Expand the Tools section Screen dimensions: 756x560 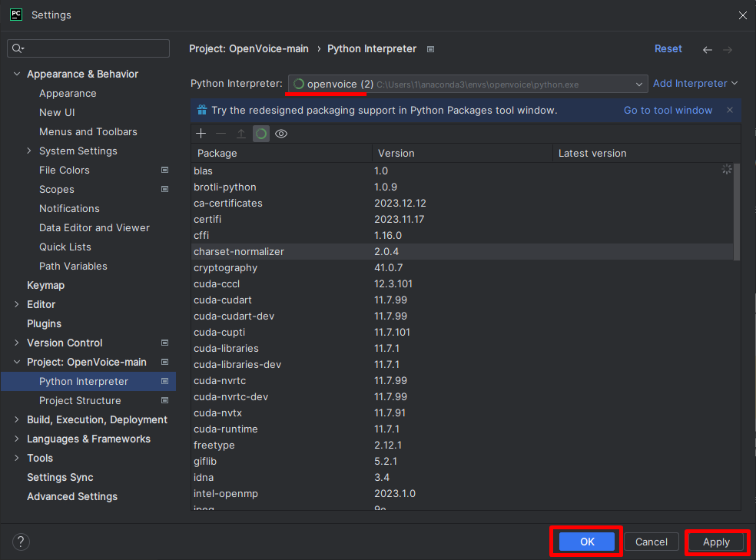pyautogui.click(x=17, y=458)
